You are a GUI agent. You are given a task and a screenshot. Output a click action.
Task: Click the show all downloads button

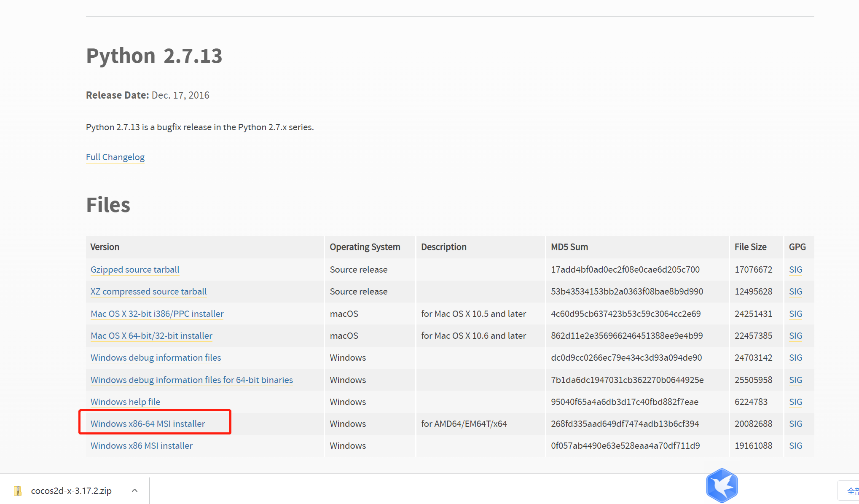tap(851, 491)
